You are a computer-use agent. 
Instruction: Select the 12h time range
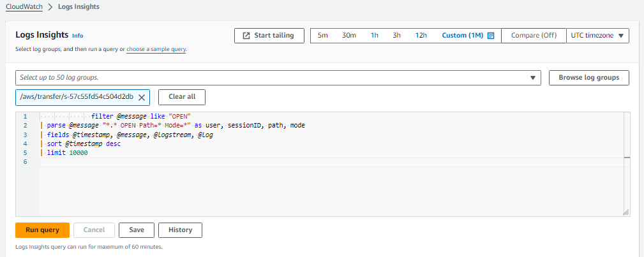(421, 36)
